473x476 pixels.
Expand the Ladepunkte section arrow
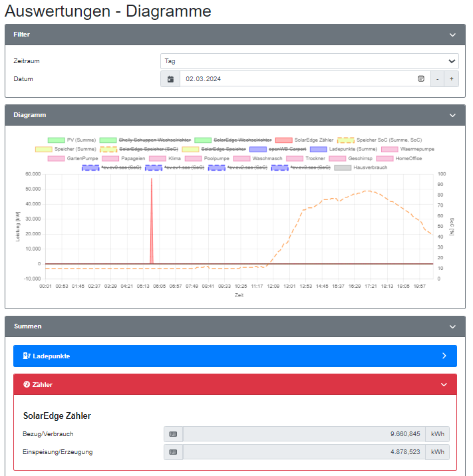pyautogui.click(x=444, y=356)
